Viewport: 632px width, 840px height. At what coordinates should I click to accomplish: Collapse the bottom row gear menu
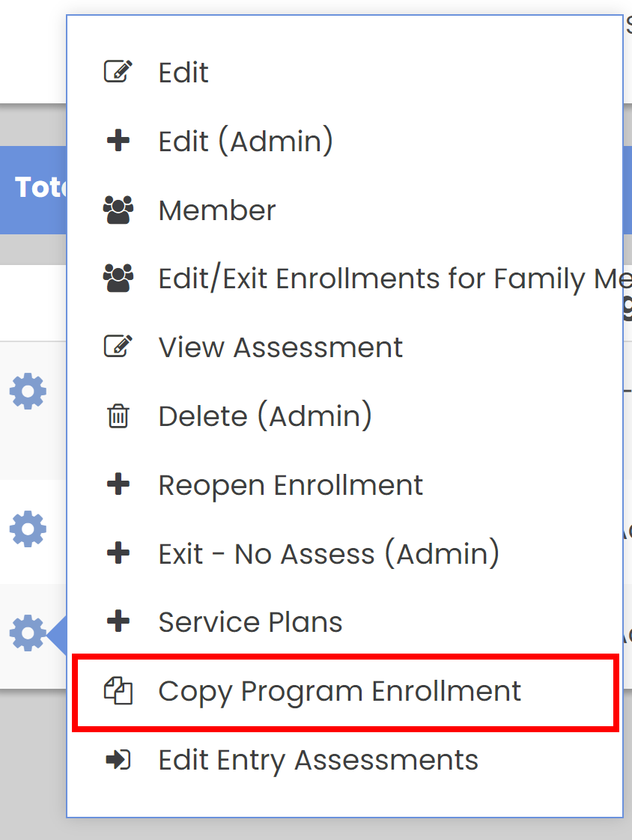pyautogui.click(x=28, y=633)
